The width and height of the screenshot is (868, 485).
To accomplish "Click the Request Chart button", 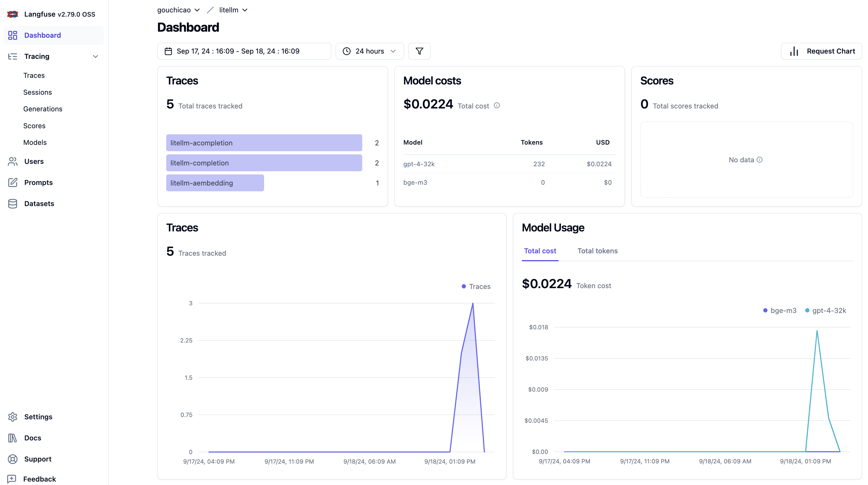I will tap(821, 51).
